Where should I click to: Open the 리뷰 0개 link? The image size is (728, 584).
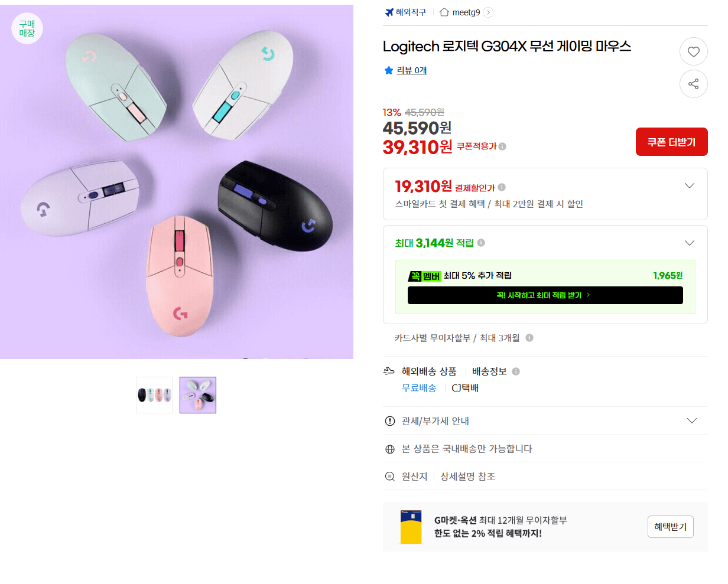[411, 71]
